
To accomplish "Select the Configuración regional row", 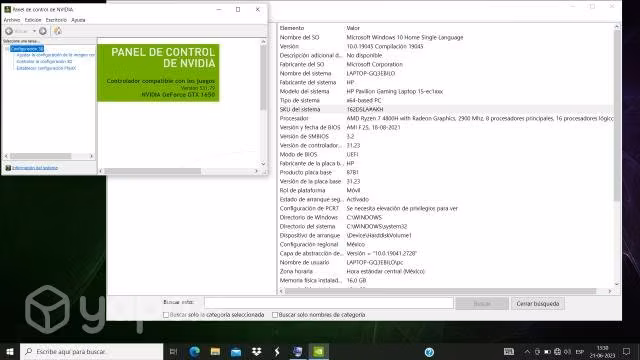I will coord(445,244).
